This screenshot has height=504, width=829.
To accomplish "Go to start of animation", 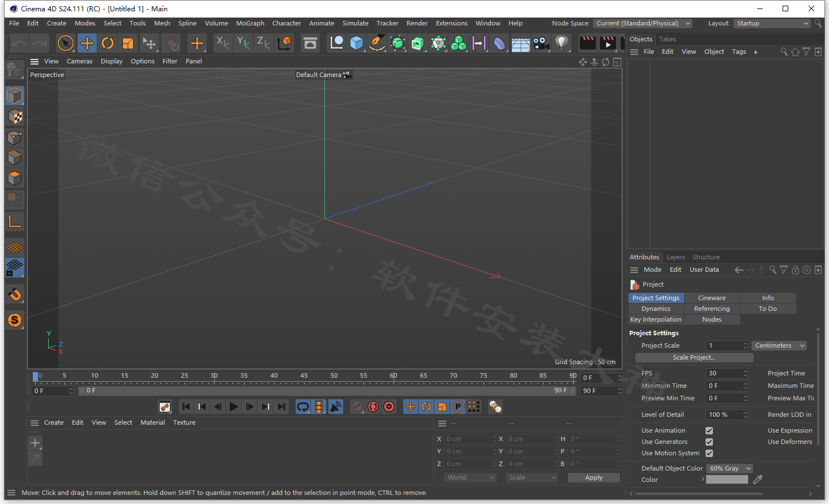I will click(186, 407).
